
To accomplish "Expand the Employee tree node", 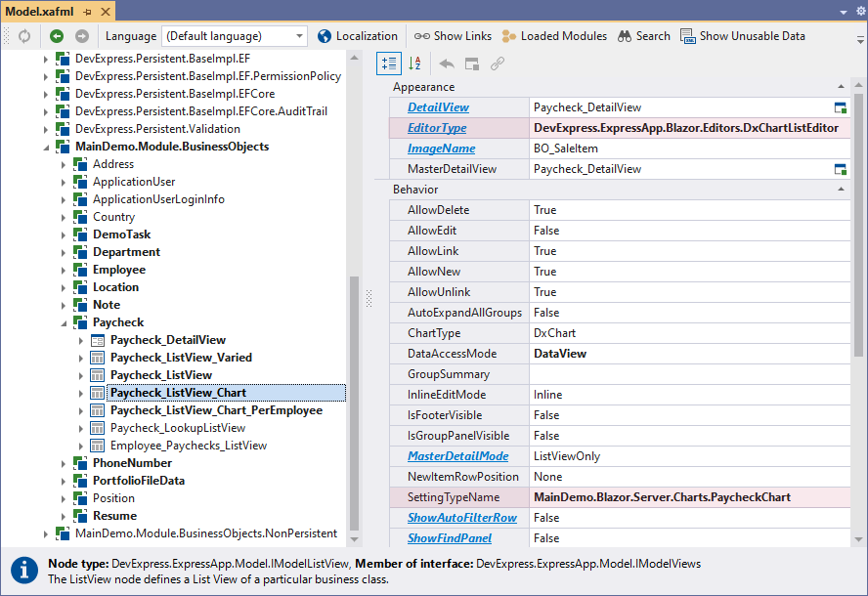I will coord(64,270).
